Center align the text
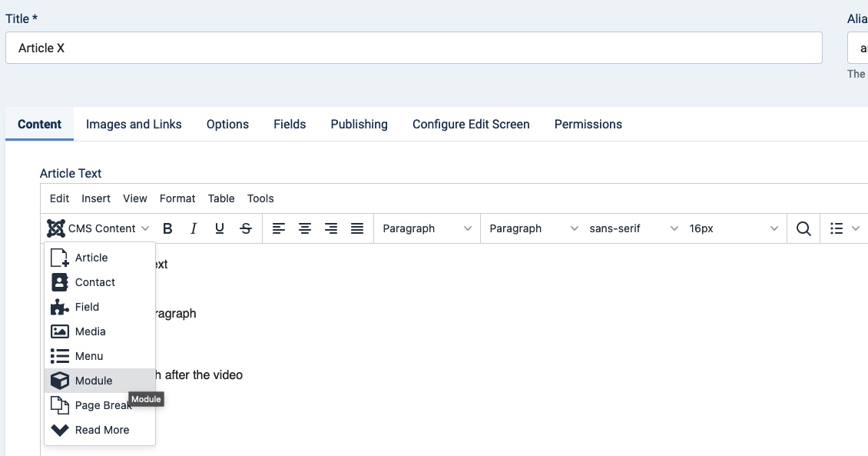The width and height of the screenshot is (868, 456). click(304, 228)
